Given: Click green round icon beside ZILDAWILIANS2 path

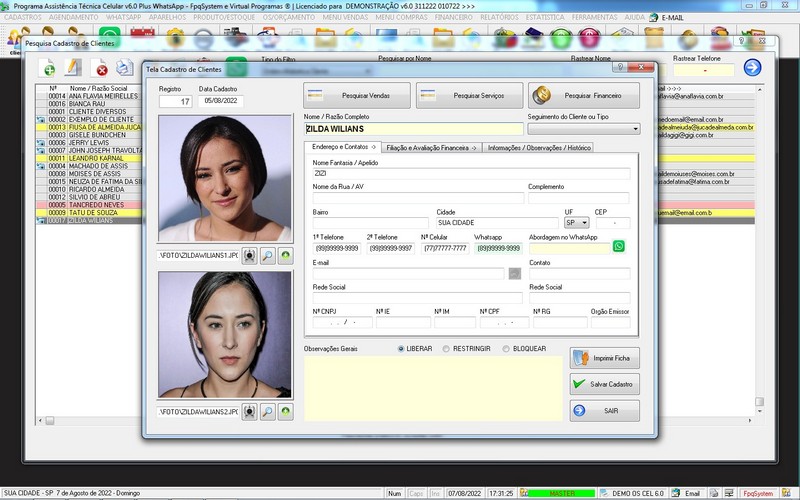Looking at the screenshot, I should coord(286,412).
